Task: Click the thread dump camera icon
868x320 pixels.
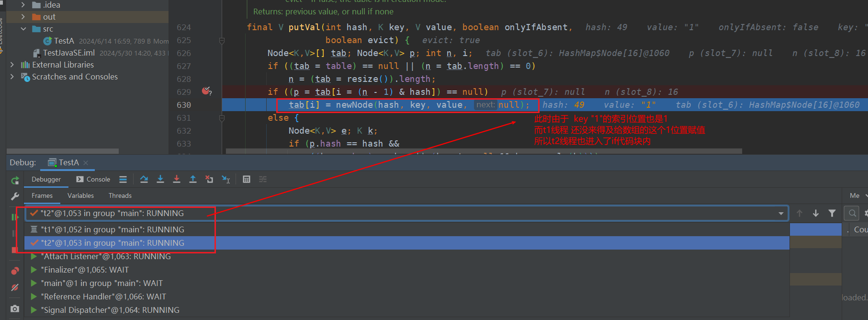Action: (x=15, y=309)
